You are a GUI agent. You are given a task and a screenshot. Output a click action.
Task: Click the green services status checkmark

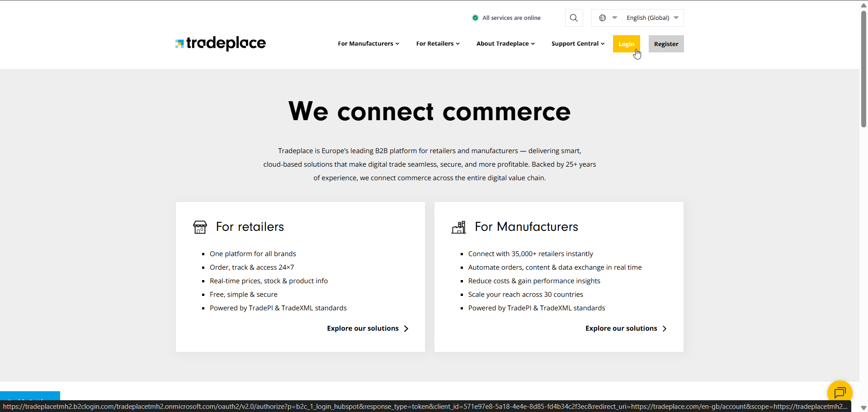coord(475,18)
